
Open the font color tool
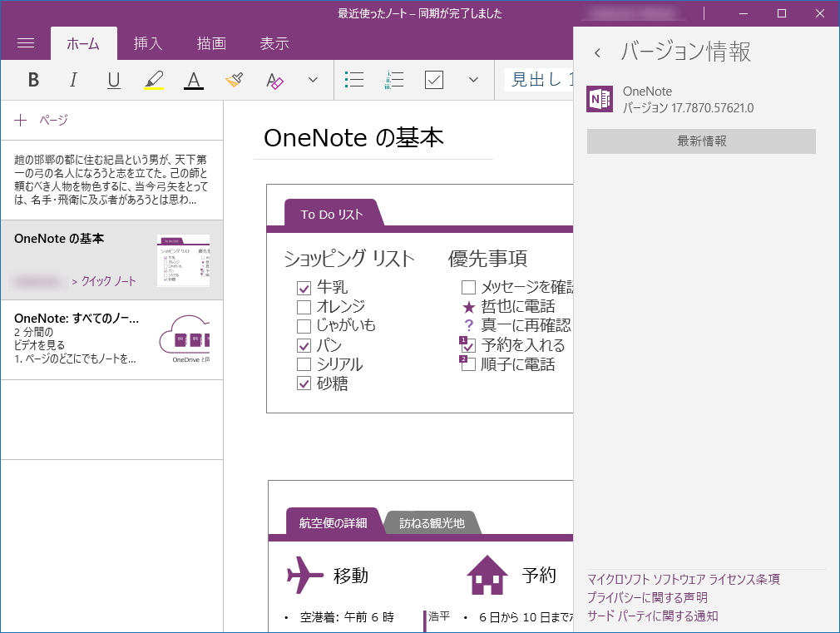(194, 79)
